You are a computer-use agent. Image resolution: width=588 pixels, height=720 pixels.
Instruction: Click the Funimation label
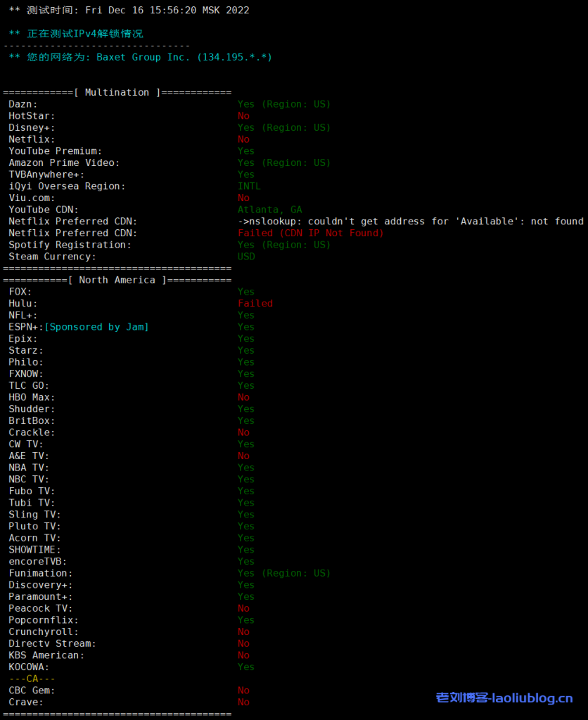(x=41, y=573)
